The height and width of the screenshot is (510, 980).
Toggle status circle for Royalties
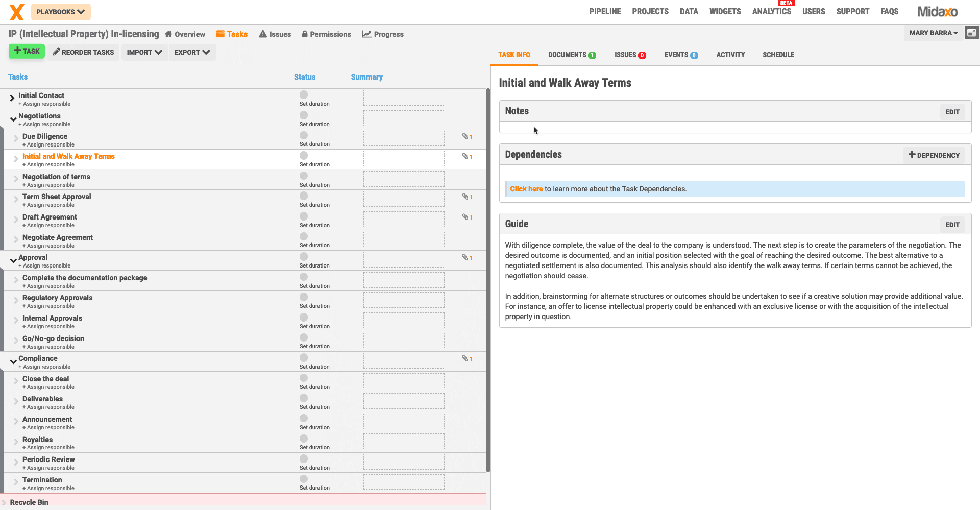(x=304, y=439)
